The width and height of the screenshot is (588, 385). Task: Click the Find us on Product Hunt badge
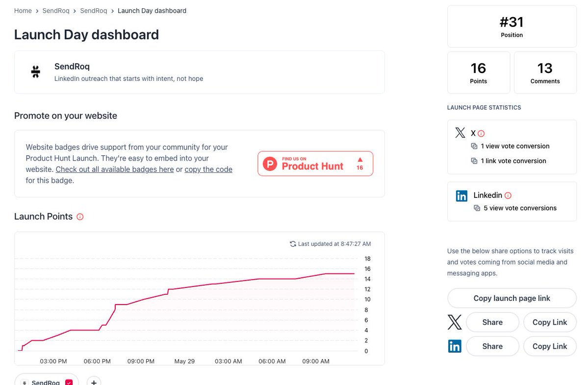[315, 164]
